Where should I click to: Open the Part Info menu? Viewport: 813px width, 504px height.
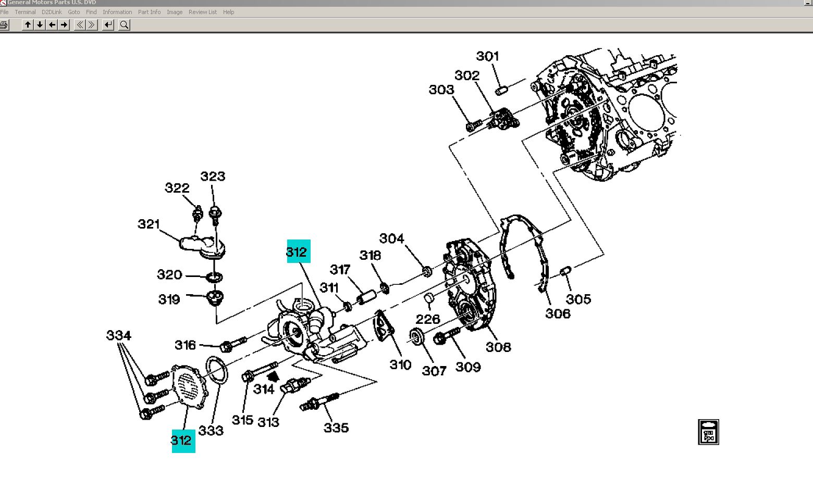(x=149, y=12)
